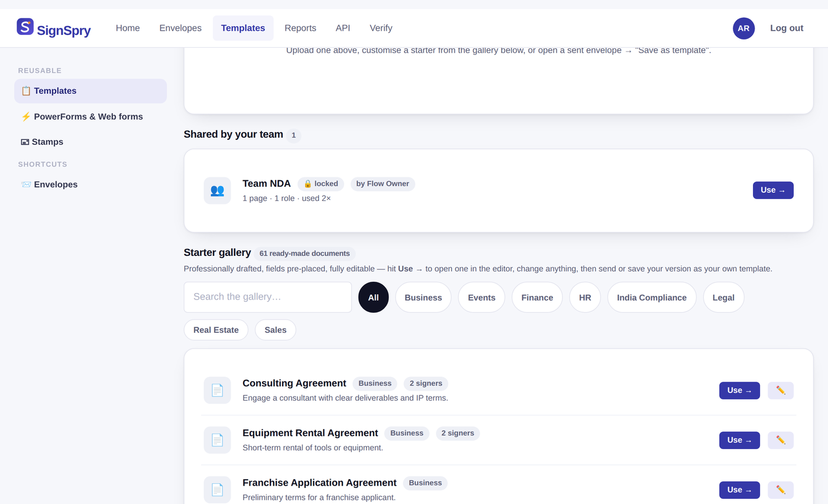
Task: Open the Reports nav item
Action: pyautogui.click(x=300, y=28)
